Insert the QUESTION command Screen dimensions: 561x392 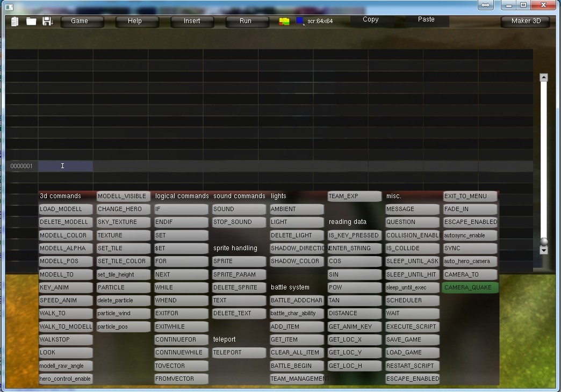point(413,222)
